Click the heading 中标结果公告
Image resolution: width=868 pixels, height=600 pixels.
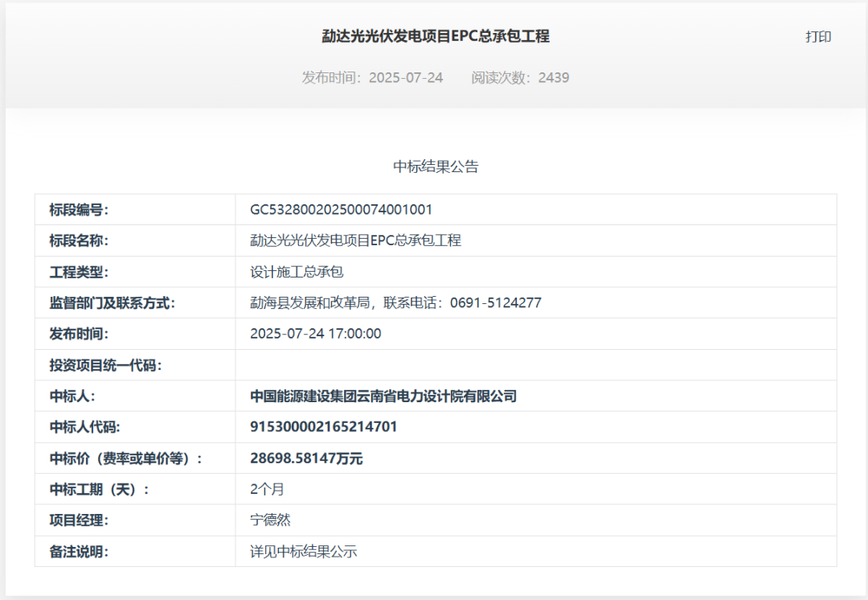coord(436,166)
